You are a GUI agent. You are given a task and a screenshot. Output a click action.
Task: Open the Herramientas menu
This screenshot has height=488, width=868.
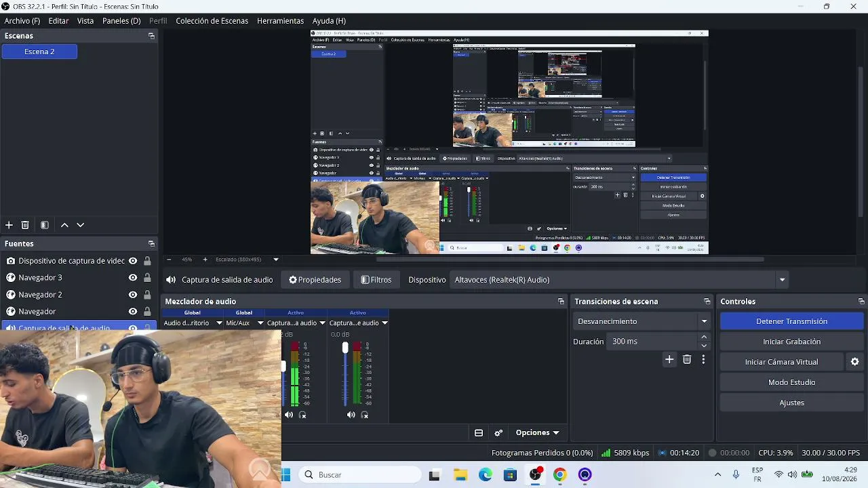(280, 21)
